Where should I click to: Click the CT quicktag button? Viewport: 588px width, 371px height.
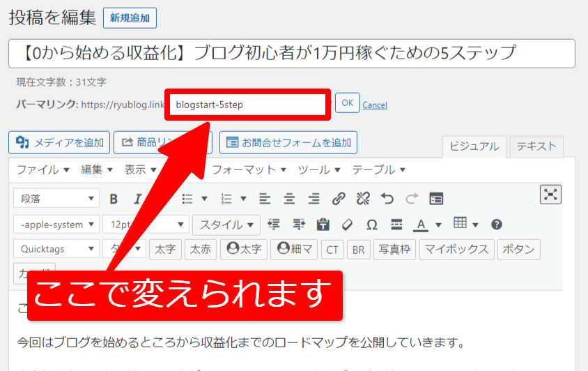tap(332, 250)
